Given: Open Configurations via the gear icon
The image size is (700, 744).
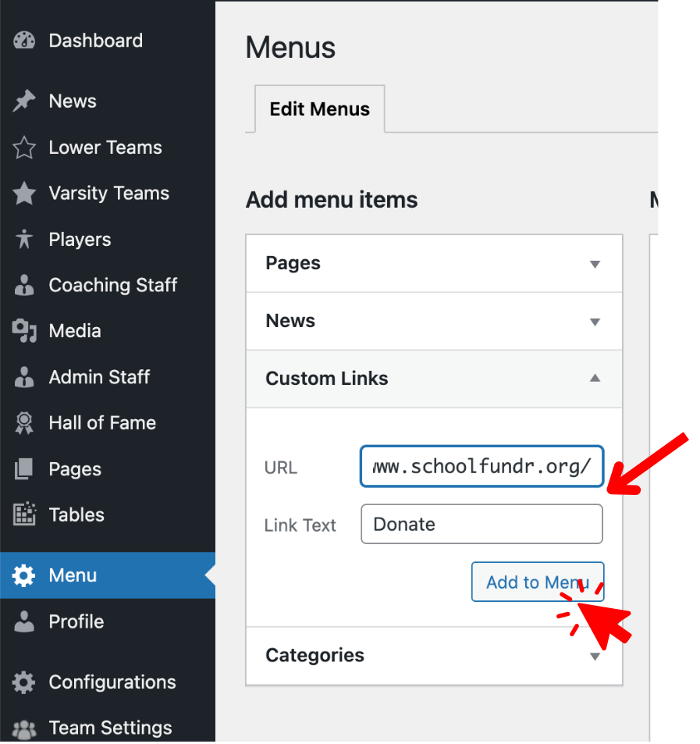Looking at the screenshot, I should [x=23, y=682].
